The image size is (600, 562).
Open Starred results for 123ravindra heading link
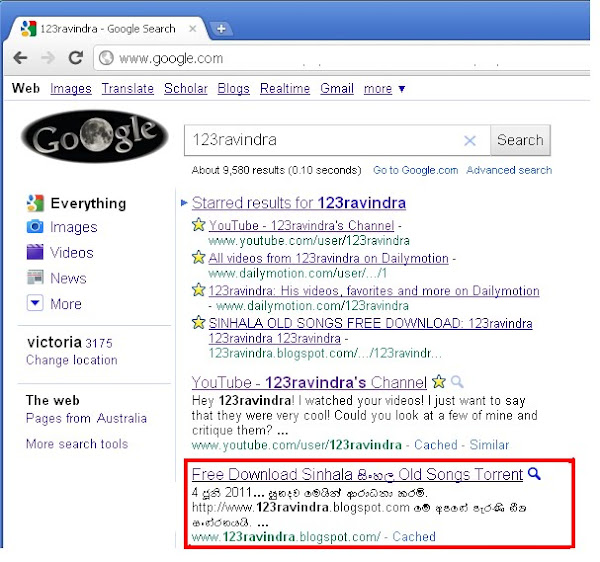point(299,203)
